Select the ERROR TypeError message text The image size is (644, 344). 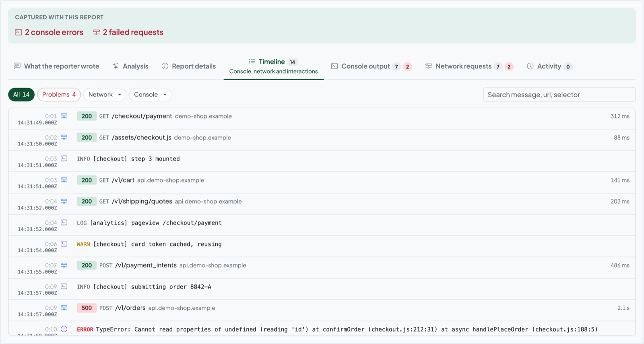coord(337,330)
